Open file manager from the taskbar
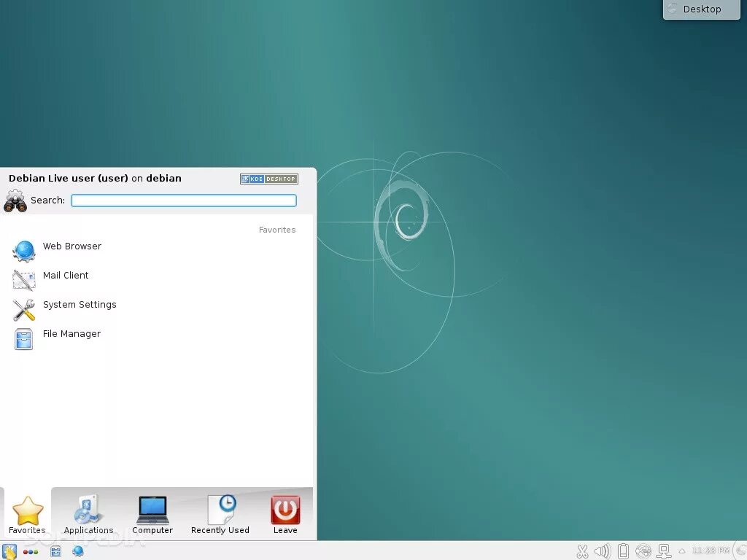Viewport: 747px width, 560px height. click(x=55, y=552)
